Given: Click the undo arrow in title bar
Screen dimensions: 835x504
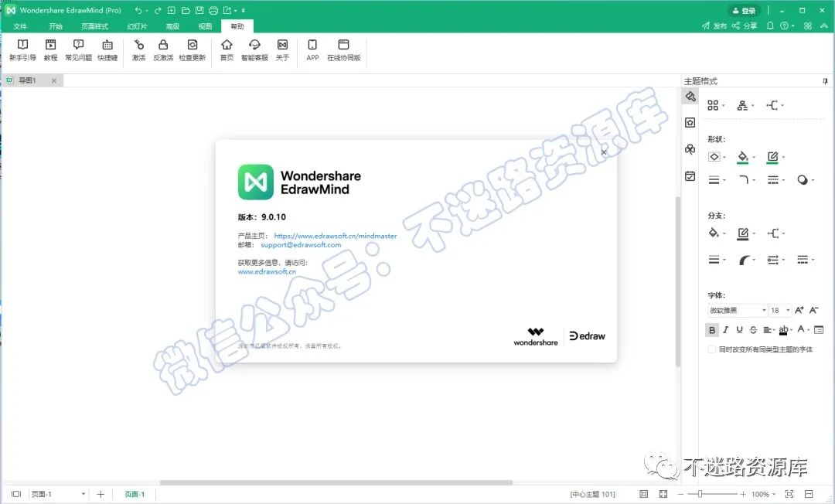Looking at the screenshot, I should pos(138,10).
